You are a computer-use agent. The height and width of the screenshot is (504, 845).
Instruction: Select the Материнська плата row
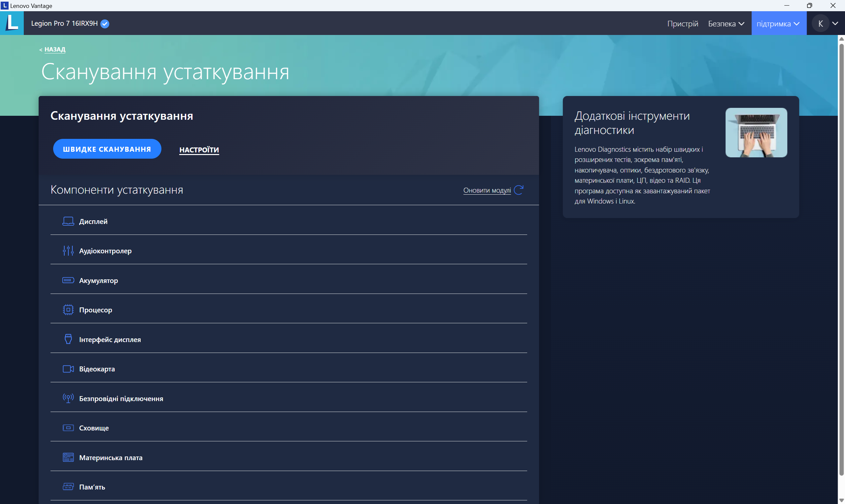pyautogui.click(x=289, y=457)
